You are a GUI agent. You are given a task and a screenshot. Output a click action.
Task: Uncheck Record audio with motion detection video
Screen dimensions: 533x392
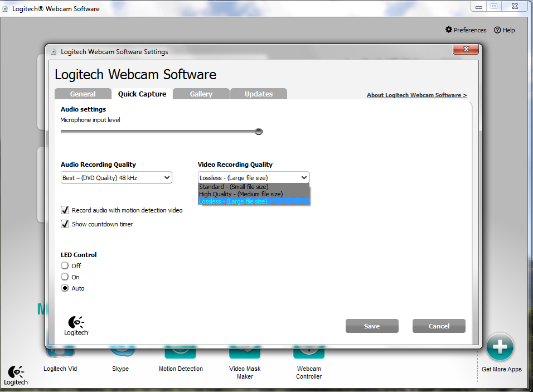tap(65, 210)
